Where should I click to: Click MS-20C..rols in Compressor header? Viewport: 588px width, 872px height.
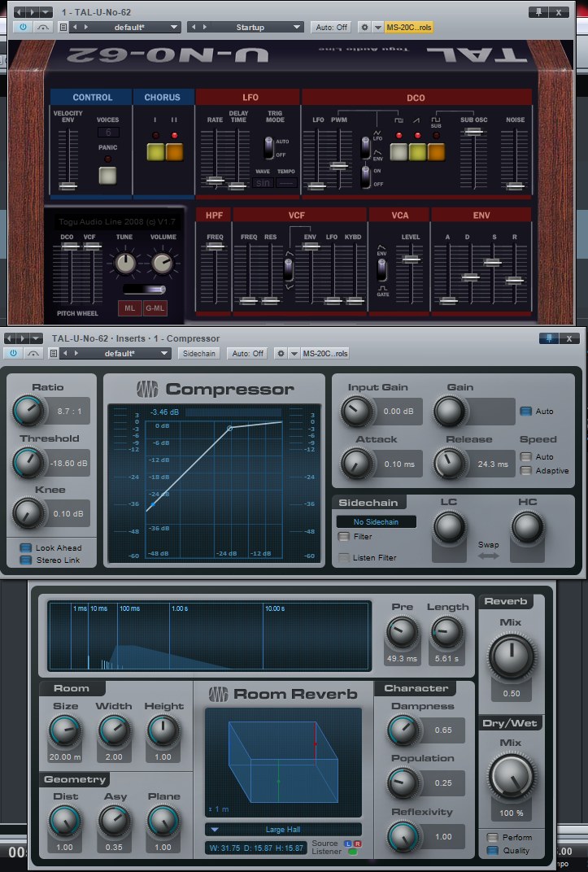pos(325,353)
